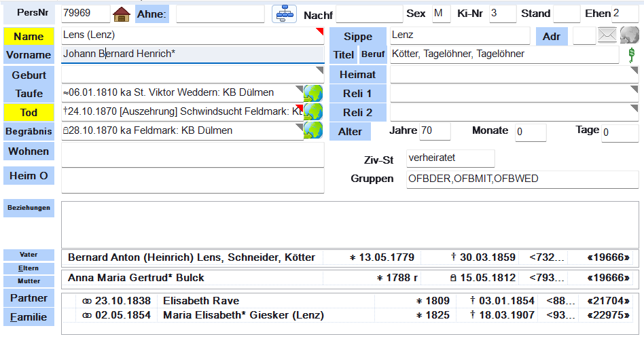Image resolution: width=644 pixels, height=343 pixels.
Task: Click the Ki-Nr field showing 3
Action: pyautogui.click(x=503, y=14)
